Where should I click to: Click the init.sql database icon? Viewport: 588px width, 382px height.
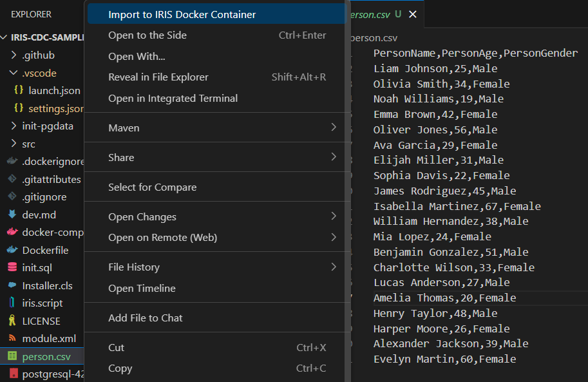(12, 267)
